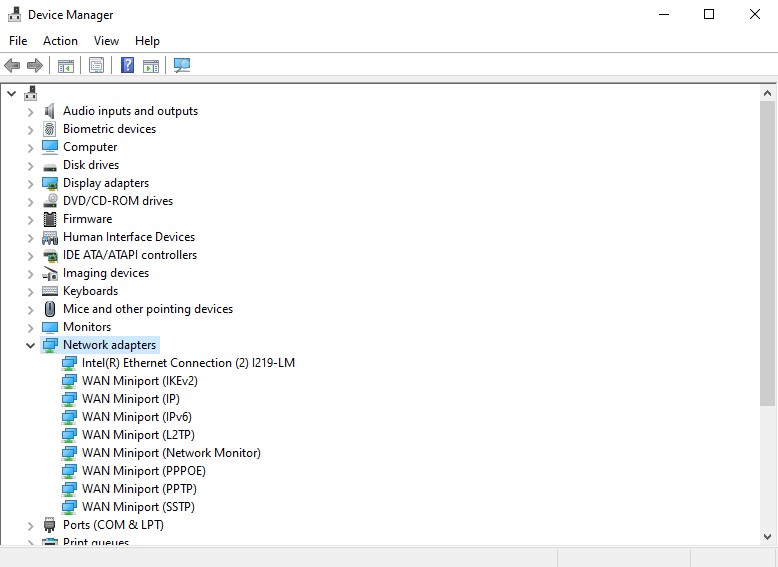The width and height of the screenshot is (778, 567).
Task: Select IDE ATA/ATAPI controllers label
Action: point(130,255)
